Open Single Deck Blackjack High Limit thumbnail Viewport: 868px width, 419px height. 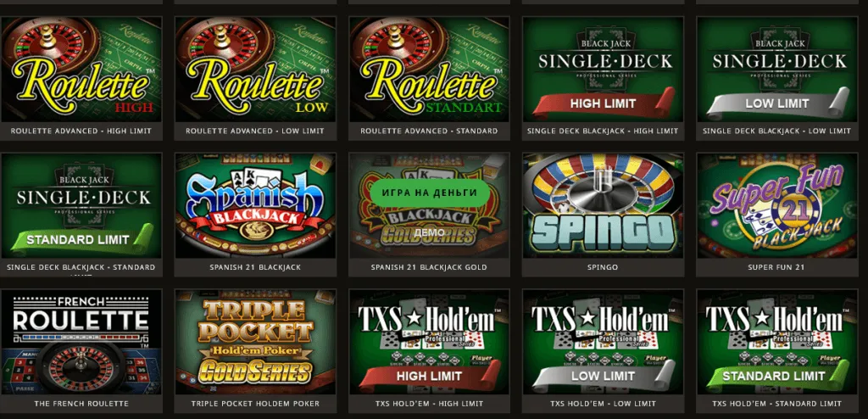point(603,70)
